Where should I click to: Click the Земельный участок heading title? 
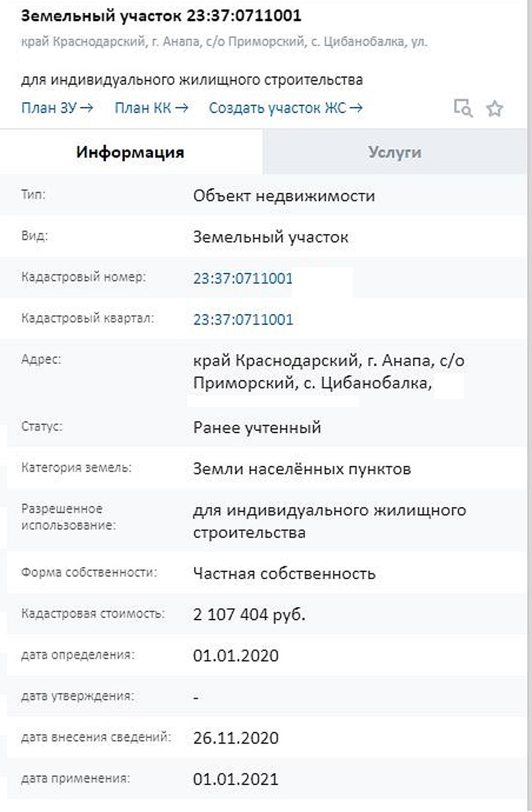161,16
